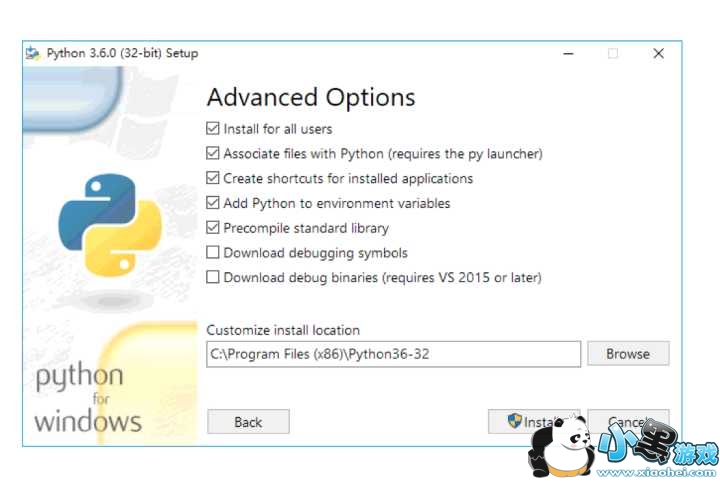Uncheck Precompile standard library

click(x=213, y=228)
